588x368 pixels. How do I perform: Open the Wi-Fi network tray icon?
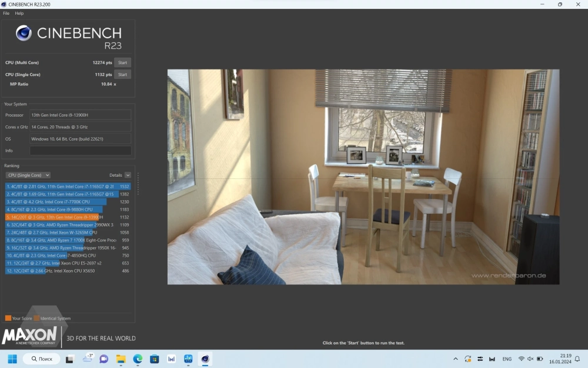(521, 359)
